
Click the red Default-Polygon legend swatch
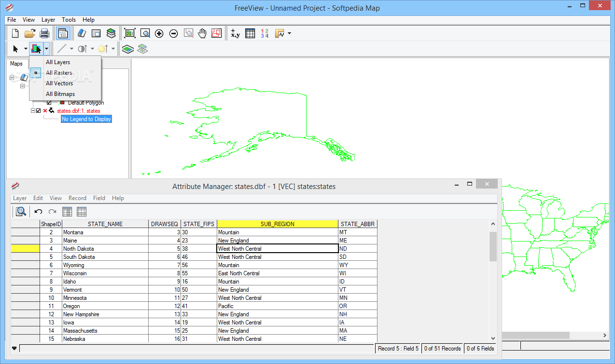pos(62,103)
